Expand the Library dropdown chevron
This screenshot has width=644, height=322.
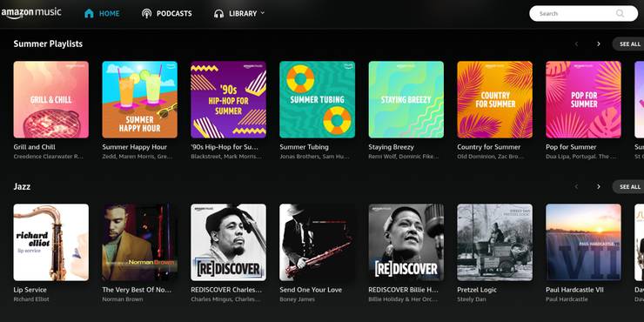[263, 13]
